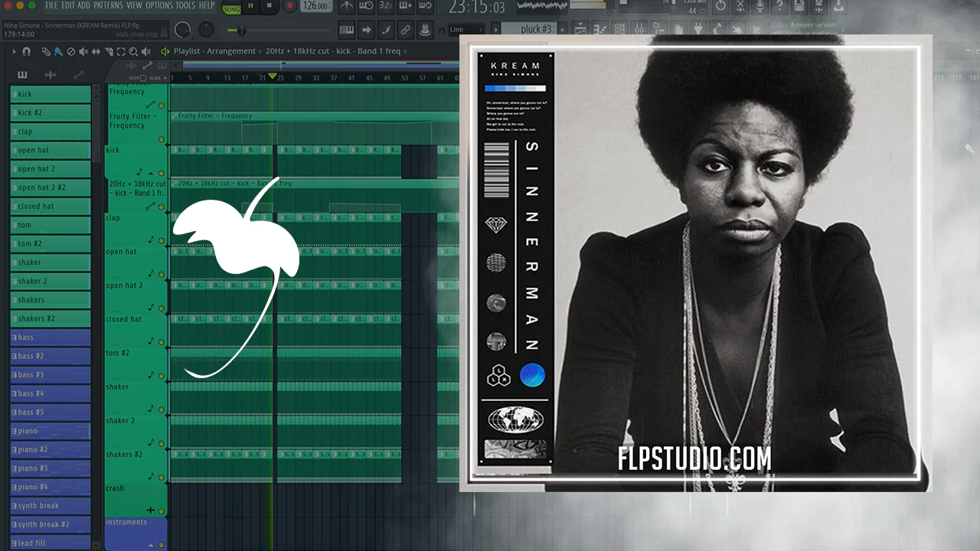The image size is (980, 551).
Task: Open the VIEW menu
Action: point(134,5)
